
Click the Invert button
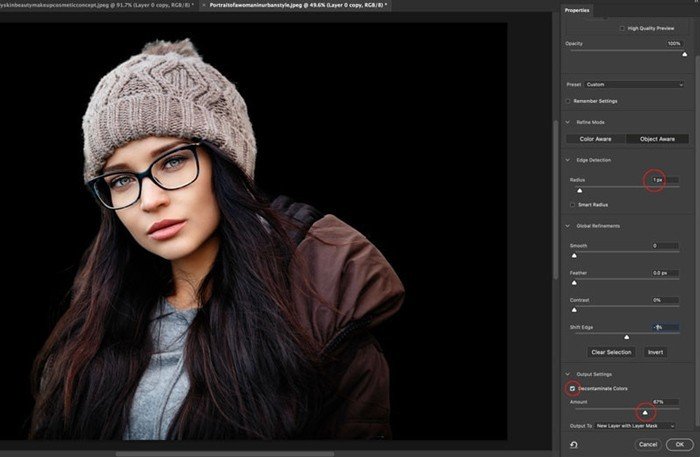[x=656, y=352]
